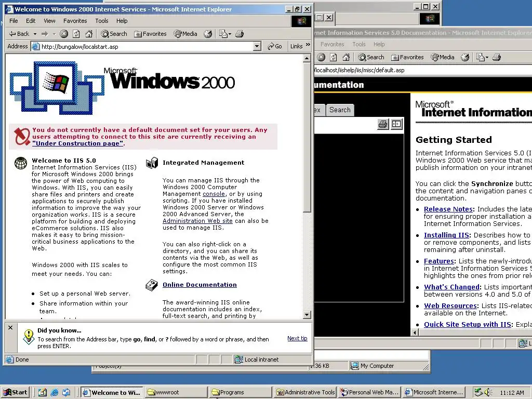
Task: Click the Stop icon in the Welcome window toolbar
Action: tap(64, 34)
